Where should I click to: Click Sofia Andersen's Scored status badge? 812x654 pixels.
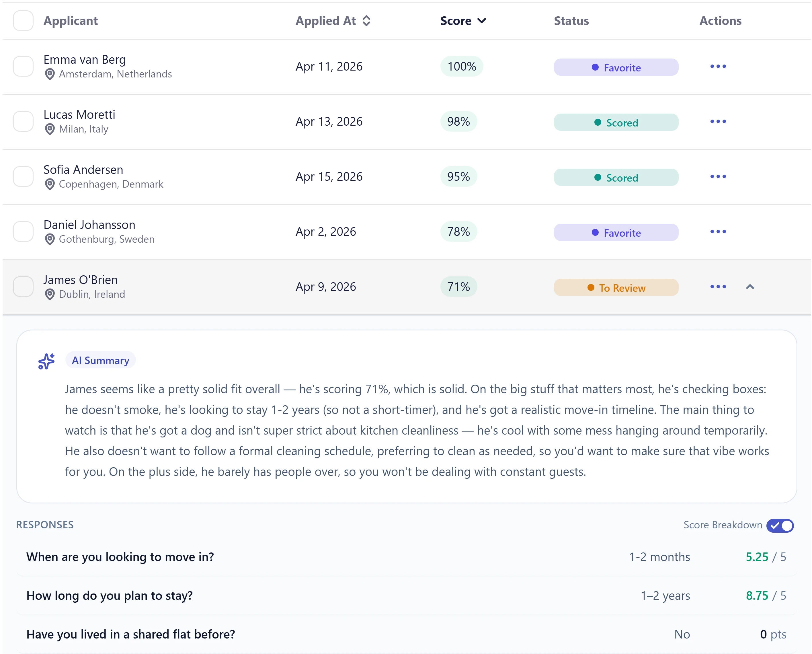click(x=616, y=178)
